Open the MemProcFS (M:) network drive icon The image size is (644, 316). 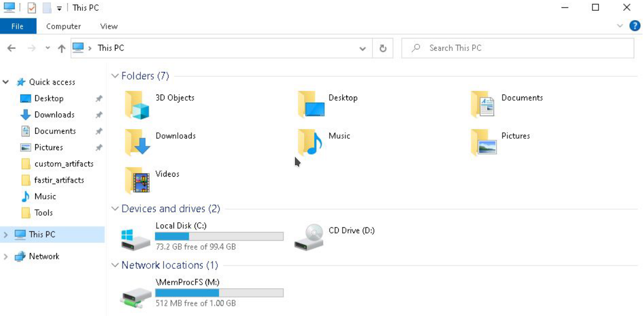coord(136,294)
